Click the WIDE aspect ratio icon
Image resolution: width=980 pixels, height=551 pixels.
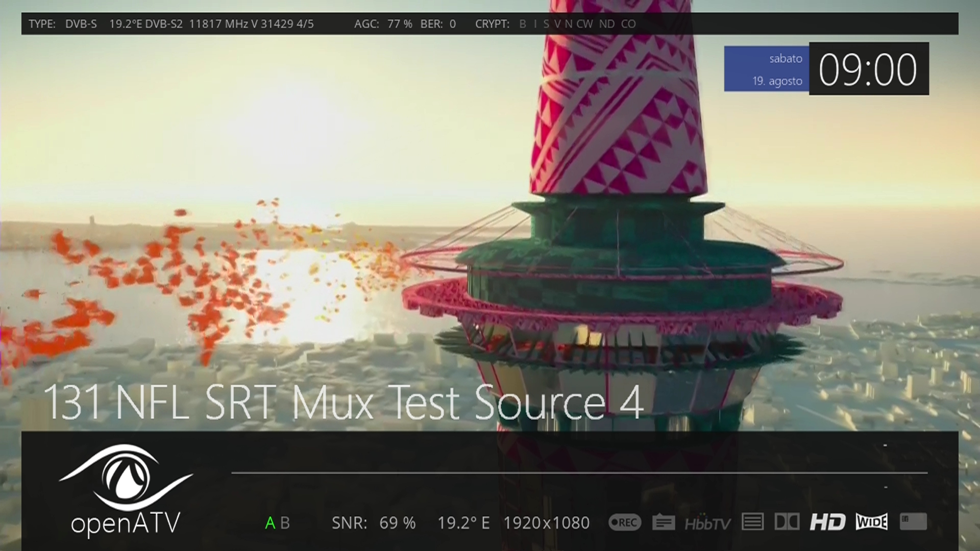[x=871, y=522]
